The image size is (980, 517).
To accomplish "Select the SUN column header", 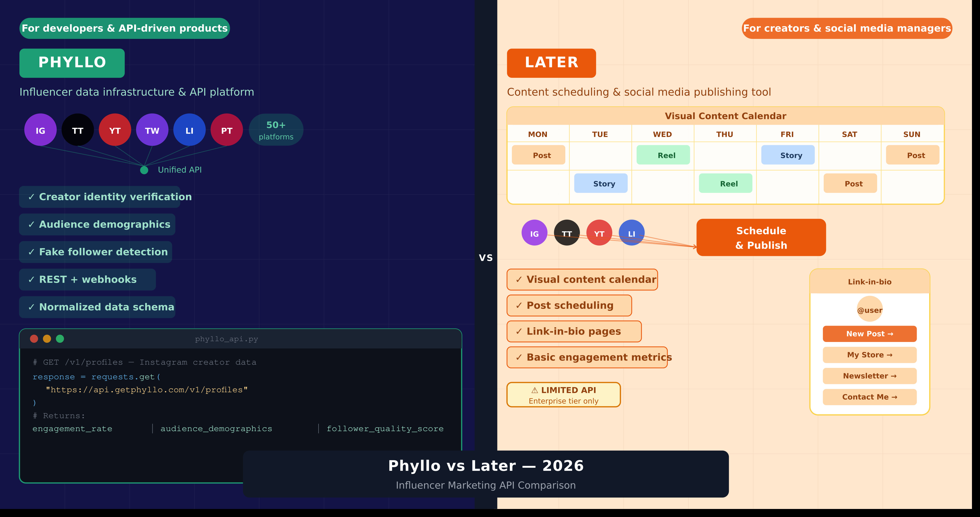I will pos(912,134).
